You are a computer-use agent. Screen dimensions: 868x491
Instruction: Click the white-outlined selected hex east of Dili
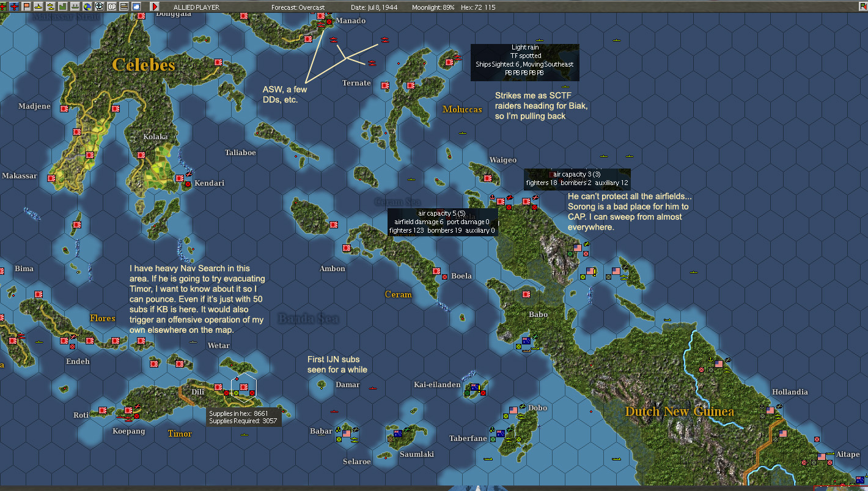[x=244, y=388]
